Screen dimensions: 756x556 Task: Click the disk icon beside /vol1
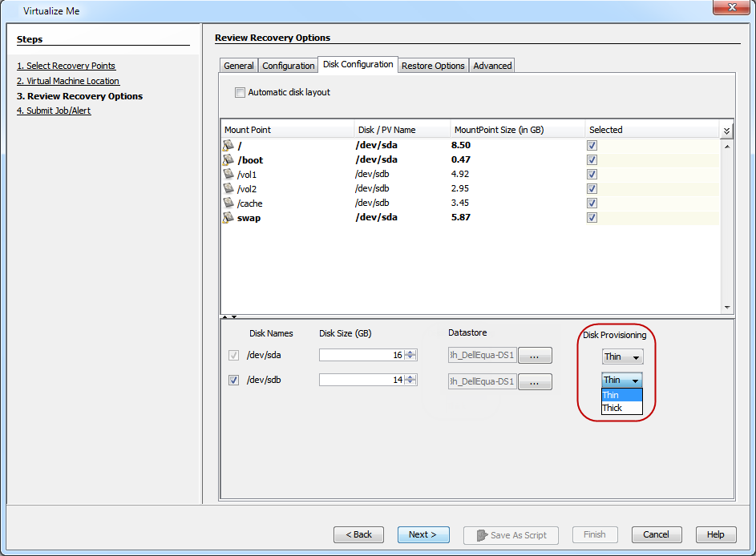click(x=228, y=174)
